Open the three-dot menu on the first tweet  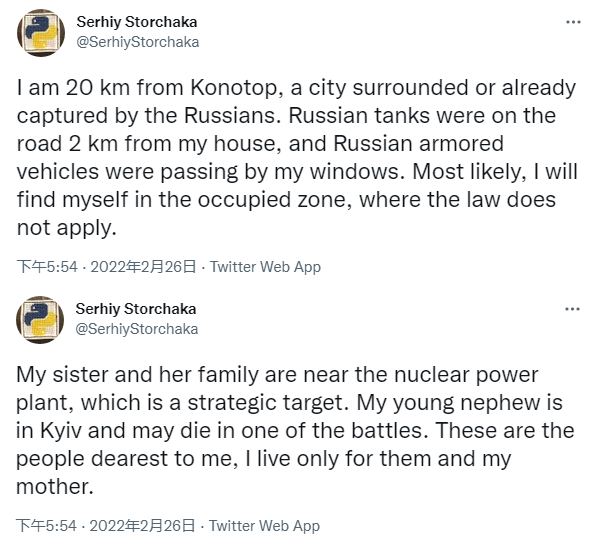(573, 22)
